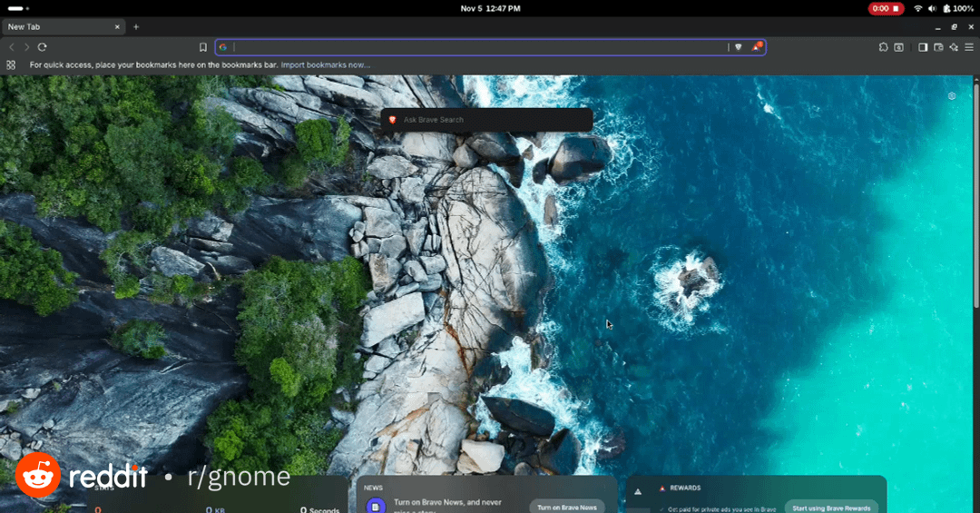Open the apps grid on bookmarks bar
Viewport: 980px width, 513px height.
tap(11, 65)
